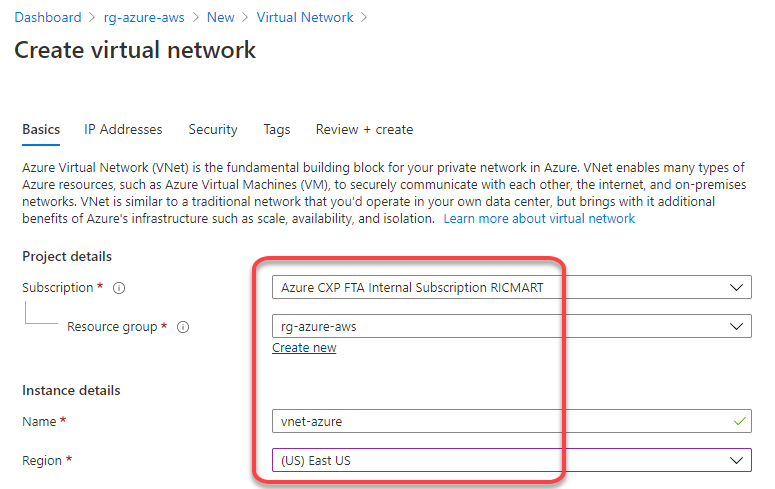This screenshot has height=489, width=775.
Task: Open Learn more about virtual network link
Action: pyautogui.click(x=539, y=219)
